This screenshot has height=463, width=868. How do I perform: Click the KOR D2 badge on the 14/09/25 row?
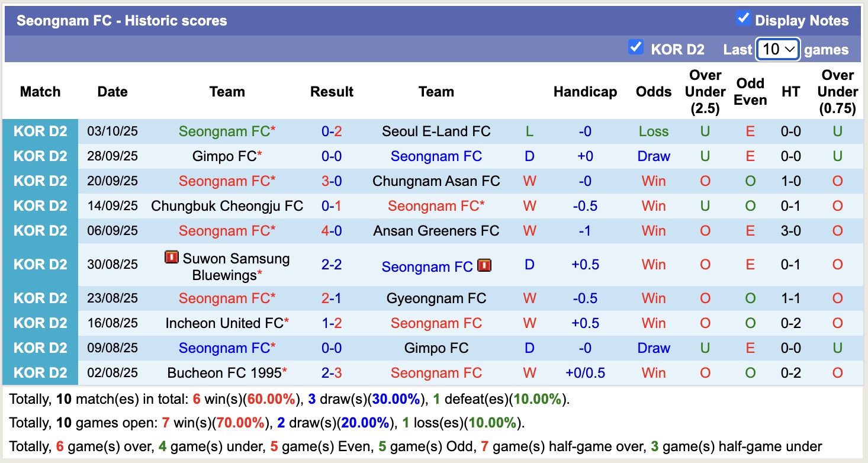(40, 205)
